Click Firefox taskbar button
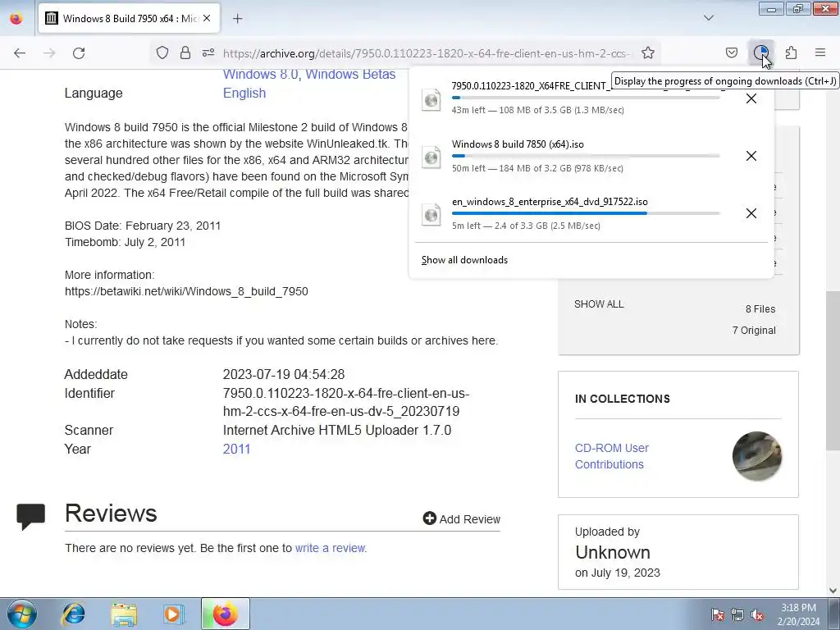The height and width of the screenshot is (630, 840). coord(226,614)
